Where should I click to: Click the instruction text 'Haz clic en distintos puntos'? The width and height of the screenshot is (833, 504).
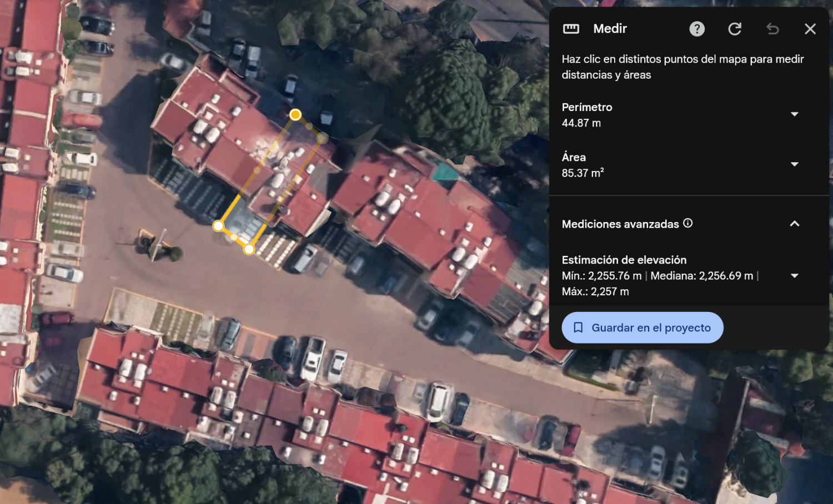[683, 67]
